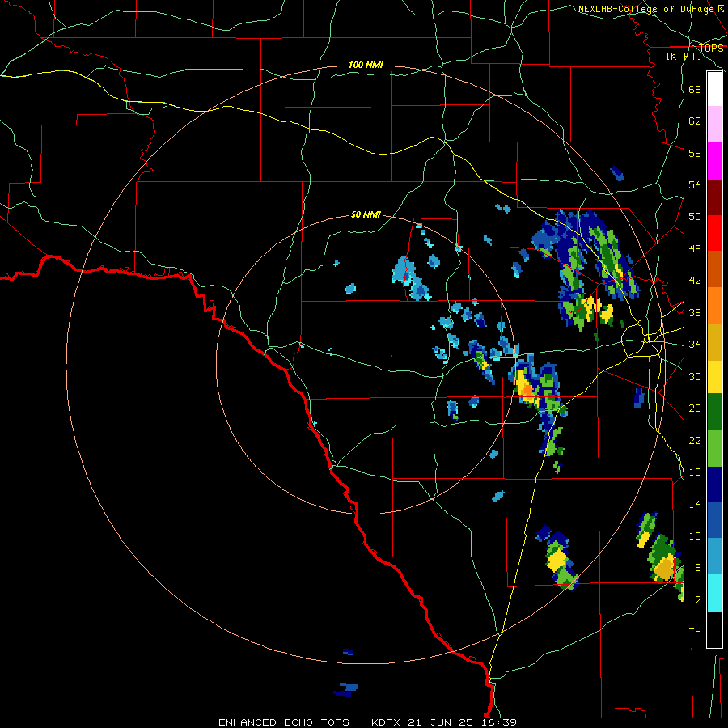The height and width of the screenshot is (728, 728).
Task: Choose the 50 legend tick label
Action: 695,217
